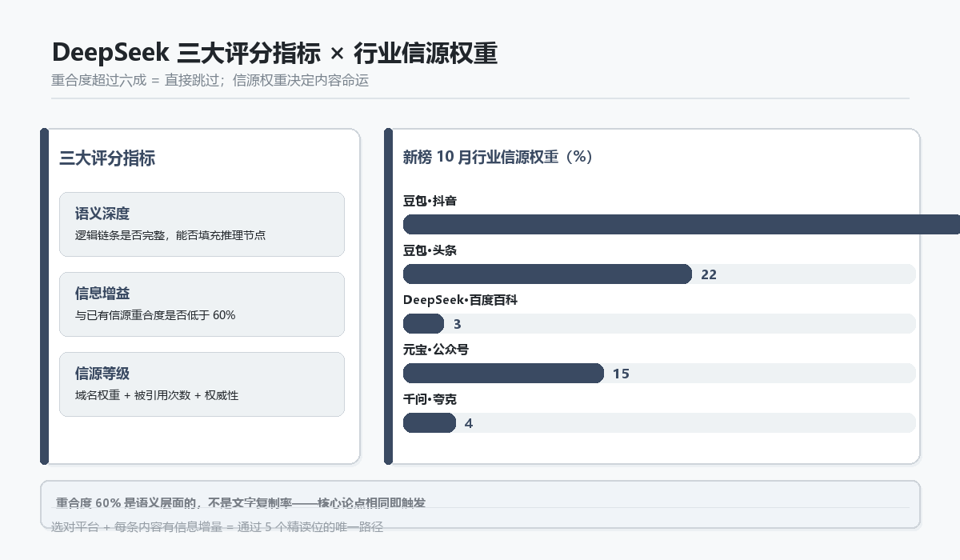Click the 豆包•抖音 label
Screen dimensions: 960x560
pyautogui.click(x=430, y=201)
